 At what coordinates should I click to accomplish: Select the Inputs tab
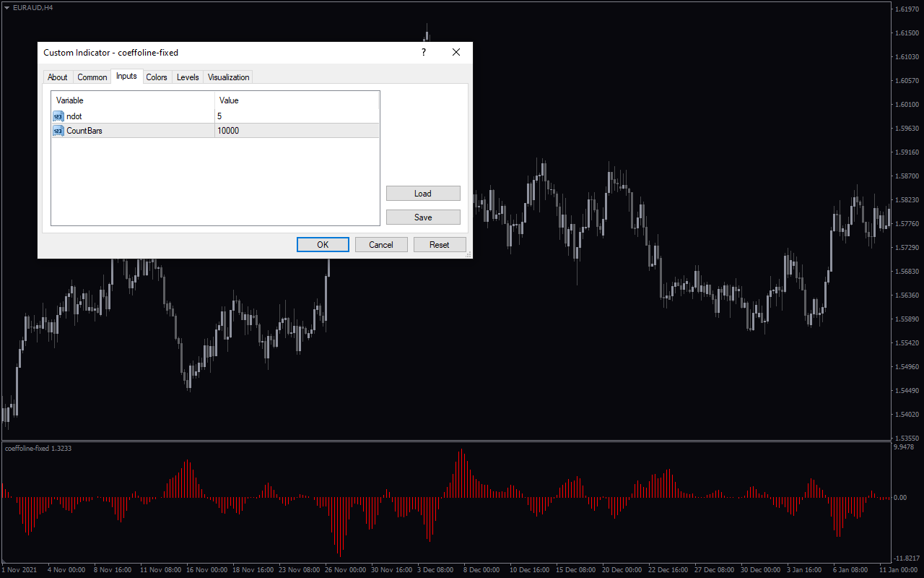click(x=126, y=76)
